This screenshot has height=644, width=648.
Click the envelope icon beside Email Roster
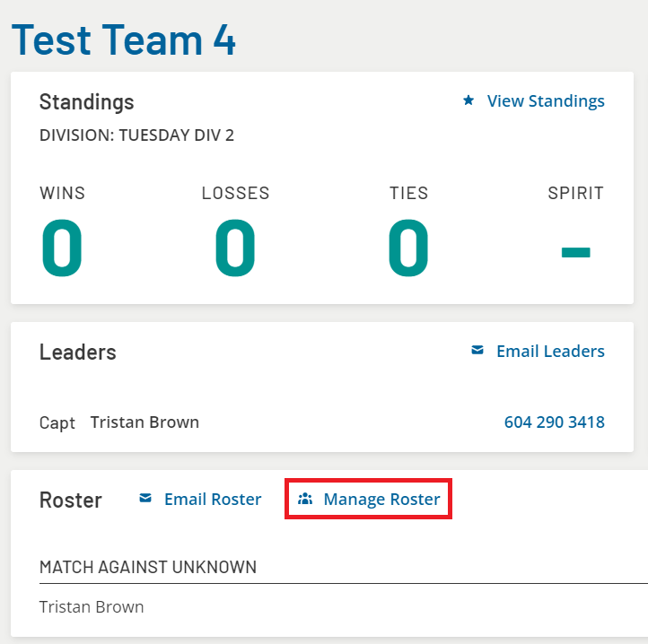click(x=145, y=499)
